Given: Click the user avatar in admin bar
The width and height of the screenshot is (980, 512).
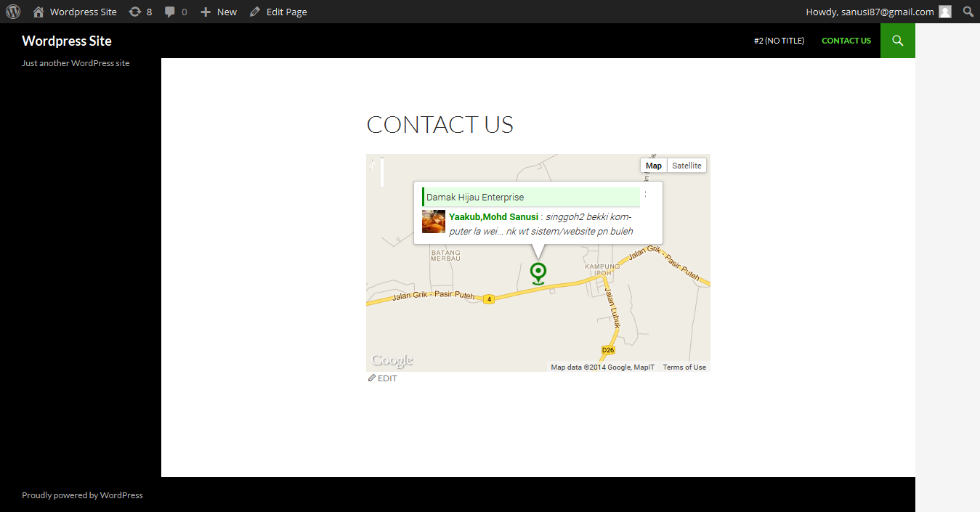Looking at the screenshot, I should 945,12.
